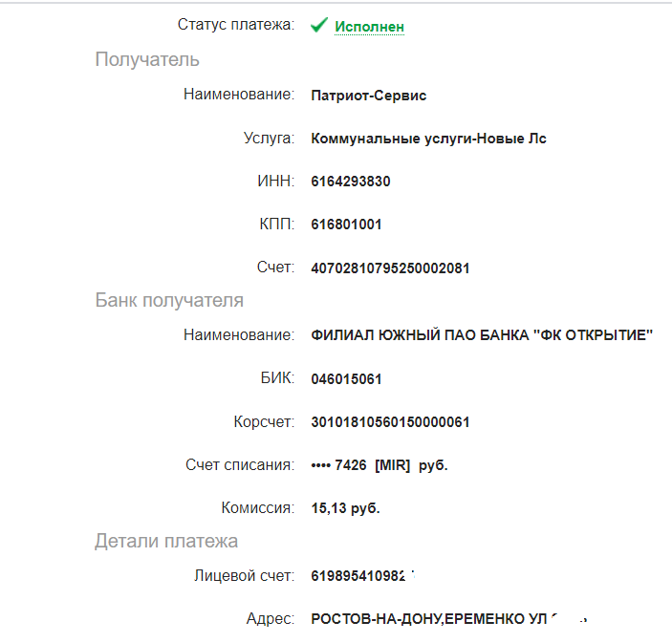Click the Коммунальные услуги-Новые Лс service text
This screenshot has width=672, height=643.
(428, 139)
